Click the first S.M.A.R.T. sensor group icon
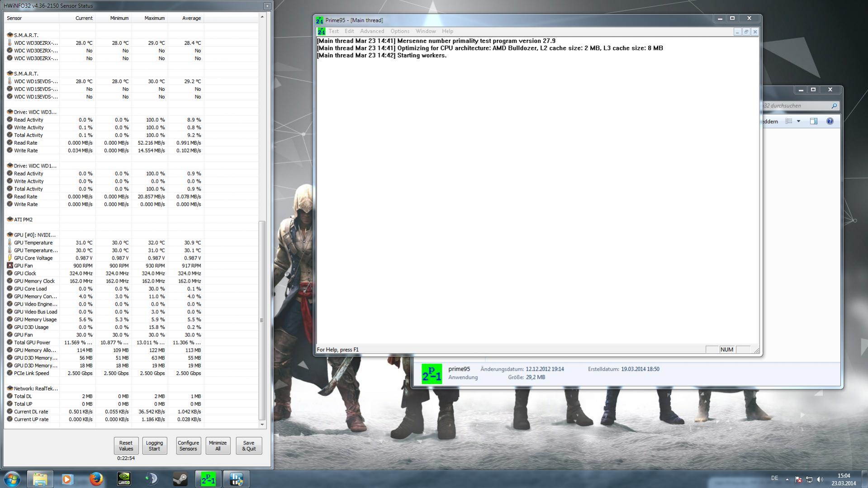 [x=10, y=35]
